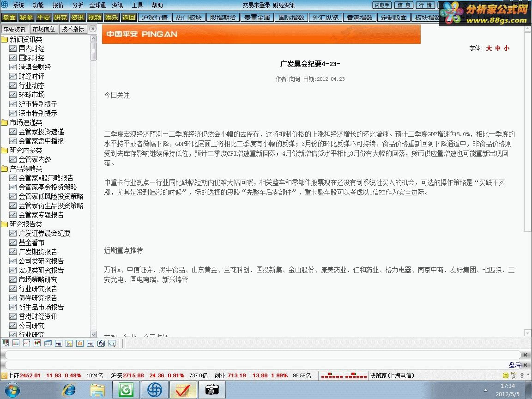Image resolution: width=532 pixels, height=399 pixels.
Task: Collapse the 产品策略类 folder
Action: [x=5, y=169]
